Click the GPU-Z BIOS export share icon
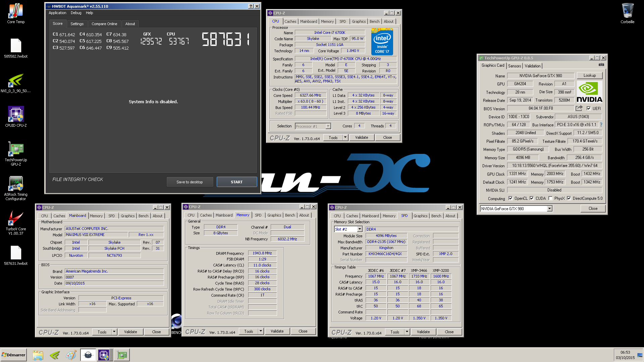This screenshot has width=644, height=362. (x=579, y=108)
